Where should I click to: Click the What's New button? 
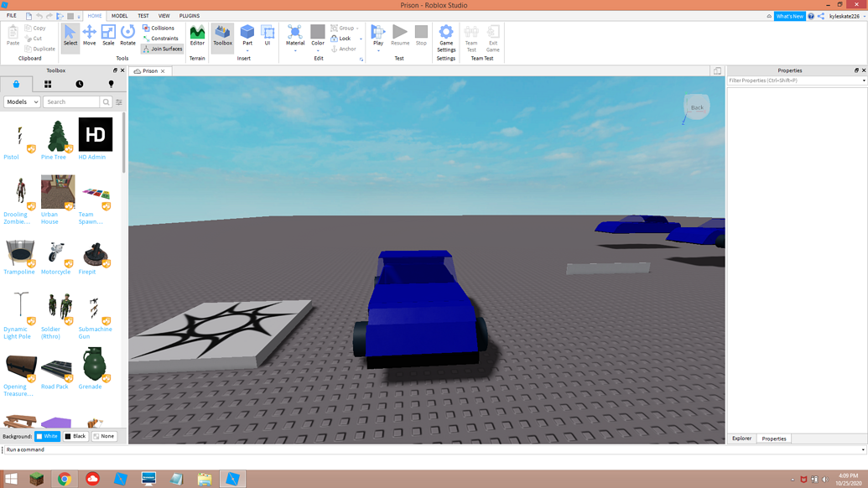[789, 15]
